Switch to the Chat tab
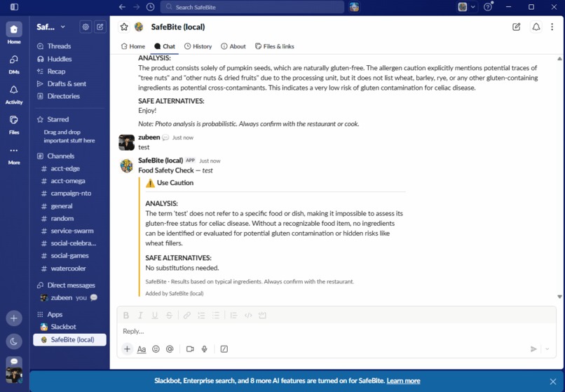This screenshot has width=565, height=392. [x=165, y=46]
